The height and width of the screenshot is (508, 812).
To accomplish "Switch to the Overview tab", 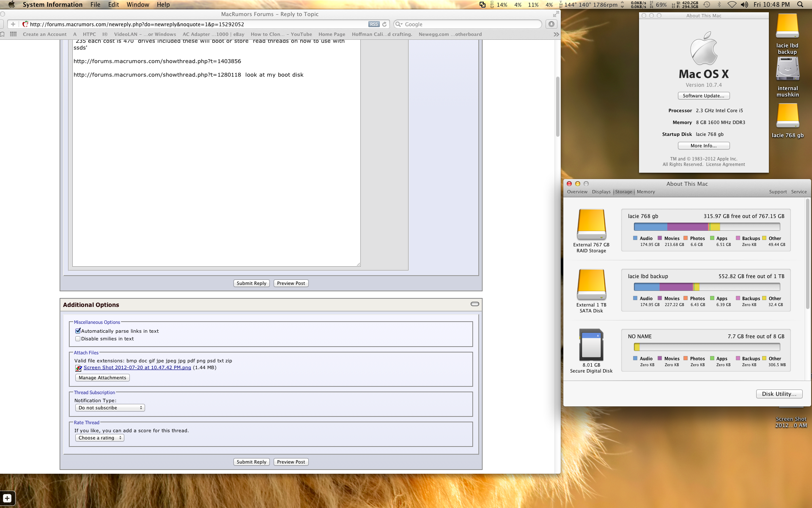I will pos(577,192).
